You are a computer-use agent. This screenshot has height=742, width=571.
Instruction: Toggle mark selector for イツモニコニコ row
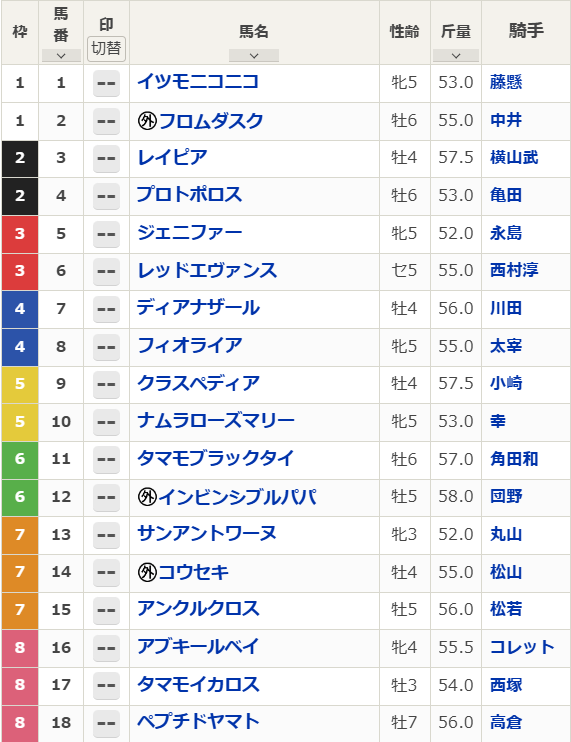(106, 83)
